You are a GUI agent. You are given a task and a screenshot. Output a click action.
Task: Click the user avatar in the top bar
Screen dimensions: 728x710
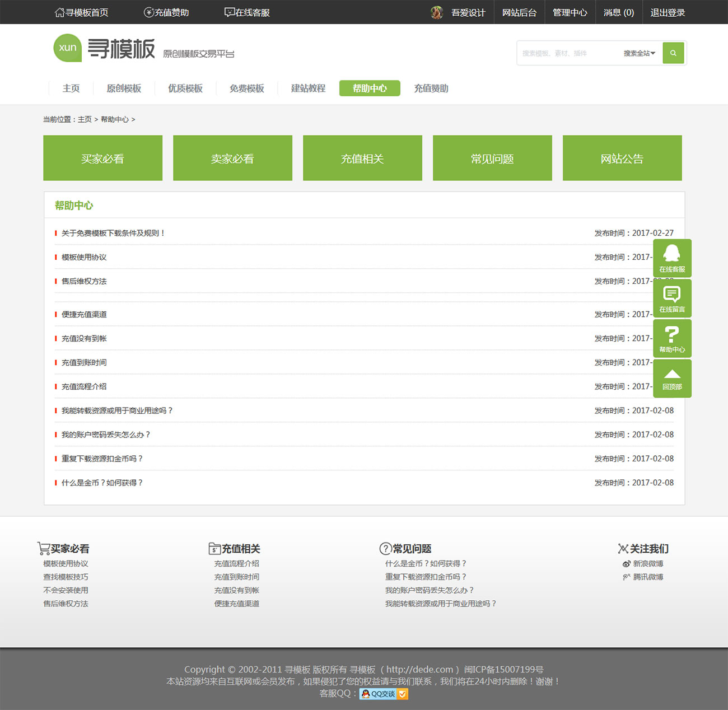click(x=437, y=12)
